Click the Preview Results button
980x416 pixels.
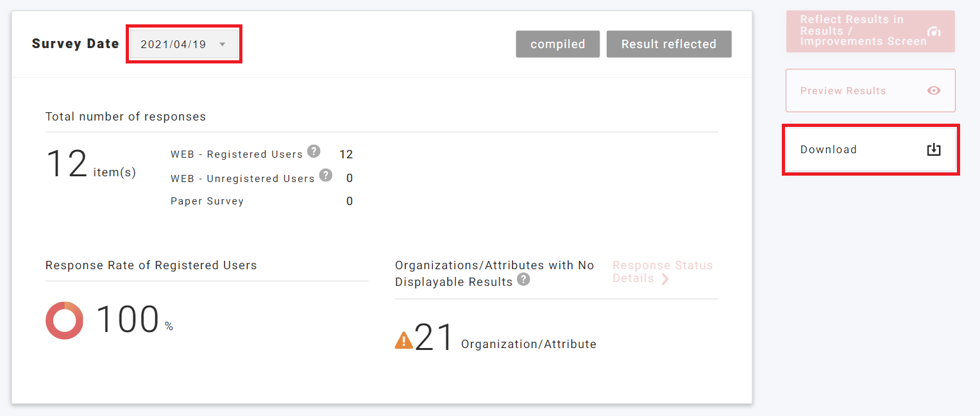[x=870, y=90]
